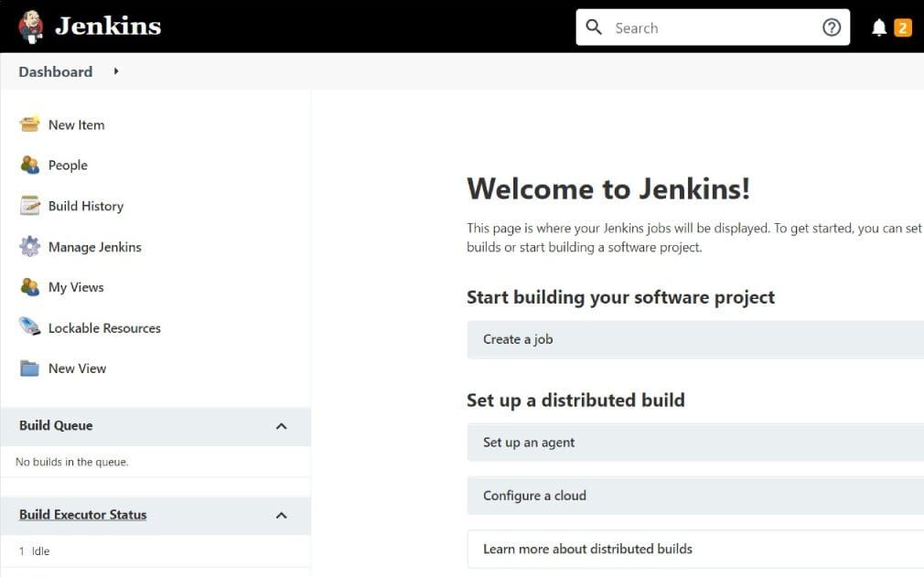The image size is (924, 577).
Task: Click the New View folder icon
Action: (30, 369)
